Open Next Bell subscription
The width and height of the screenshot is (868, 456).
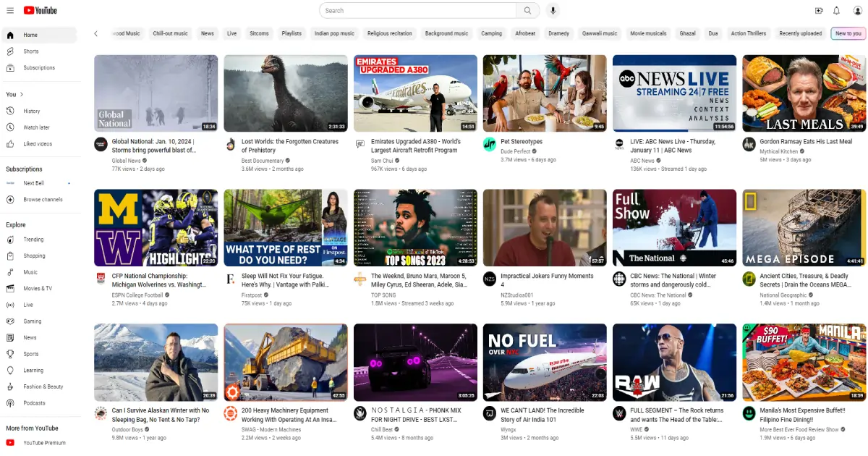(38, 183)
